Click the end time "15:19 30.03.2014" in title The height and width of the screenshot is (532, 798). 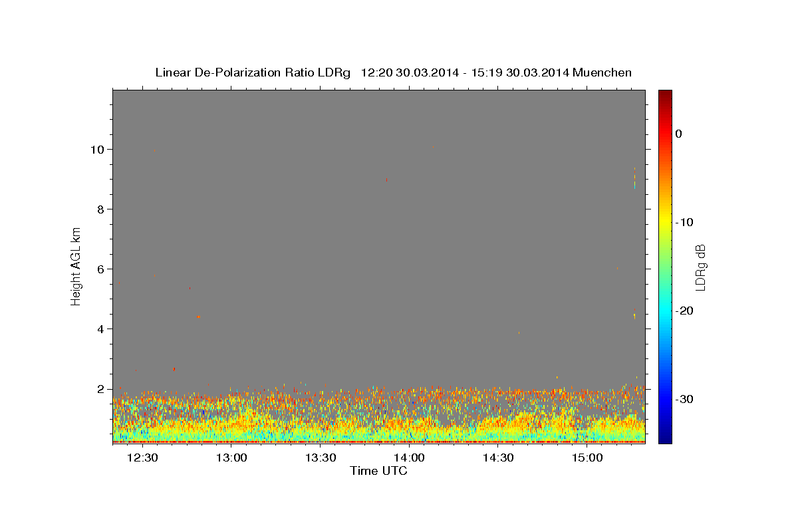520,72
